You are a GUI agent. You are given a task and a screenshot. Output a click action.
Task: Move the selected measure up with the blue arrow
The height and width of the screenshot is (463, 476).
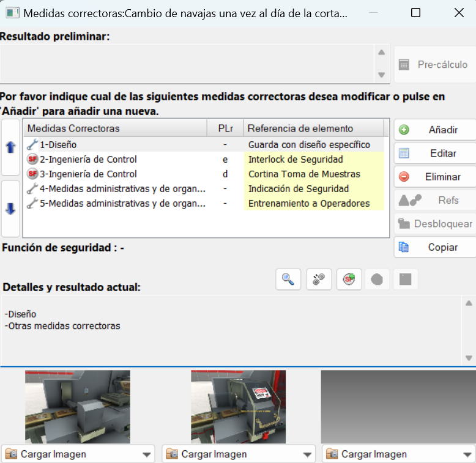click(10, 147)
